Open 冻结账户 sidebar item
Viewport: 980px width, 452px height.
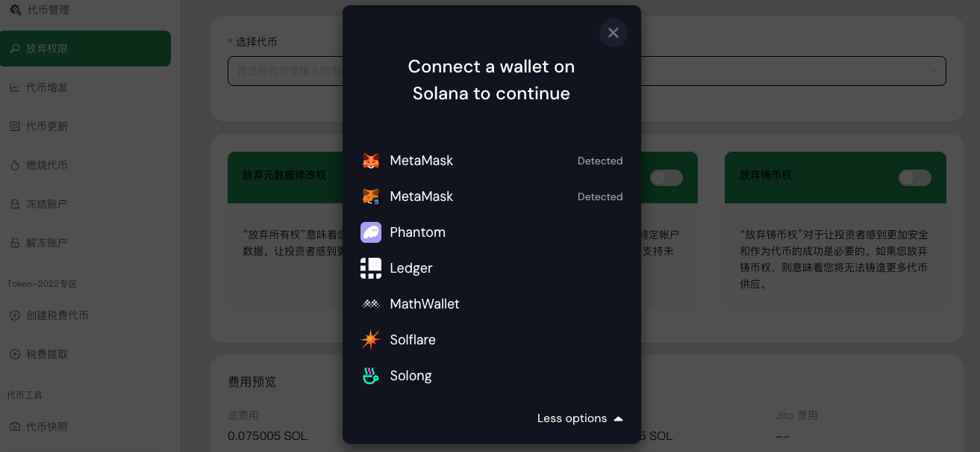coord(46,204)
